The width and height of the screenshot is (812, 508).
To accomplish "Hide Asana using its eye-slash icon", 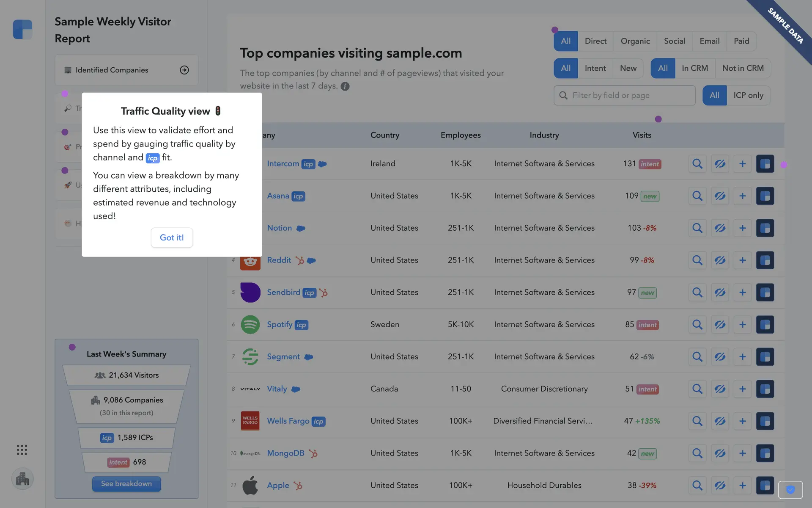I will pos(720,196).
